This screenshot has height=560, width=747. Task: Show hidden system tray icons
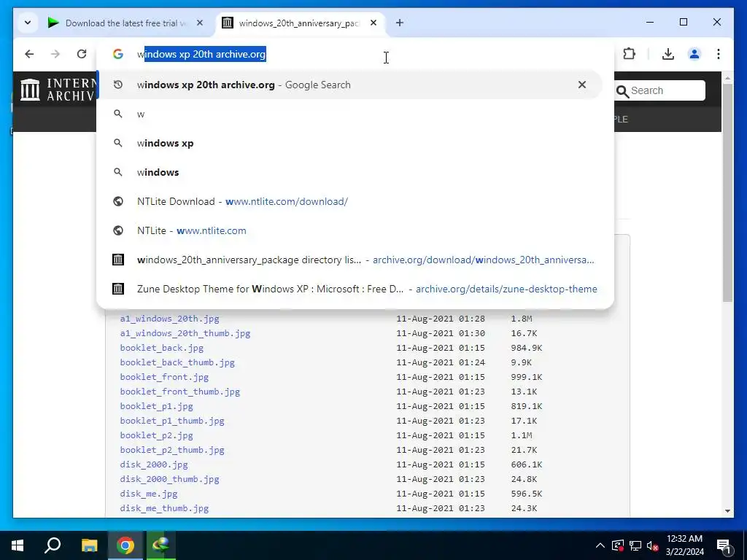[600, 545]
